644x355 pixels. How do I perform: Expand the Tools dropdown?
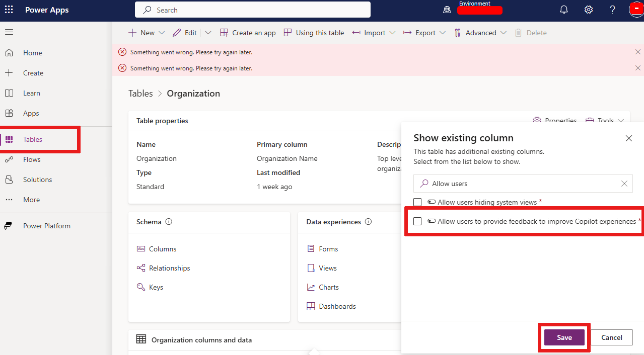tap(621, 121)
